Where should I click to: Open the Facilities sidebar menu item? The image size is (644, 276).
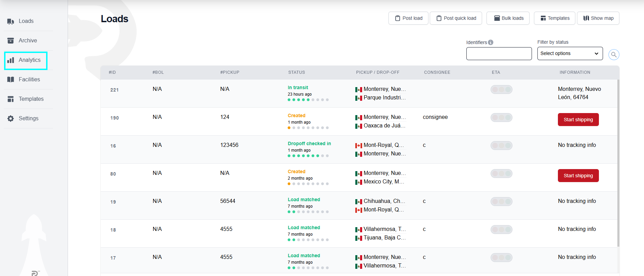(x=29, y=80)
